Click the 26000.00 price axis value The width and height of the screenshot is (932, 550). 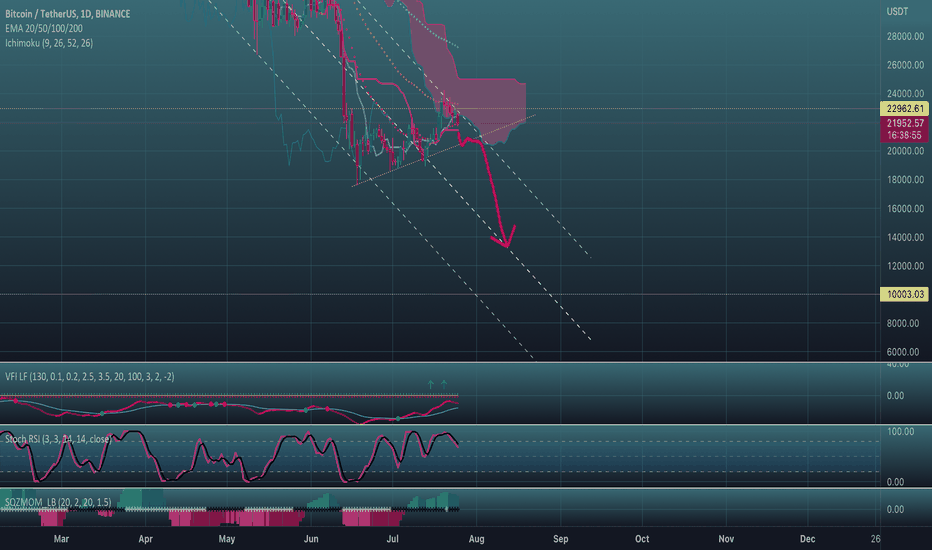coord(905,65)
